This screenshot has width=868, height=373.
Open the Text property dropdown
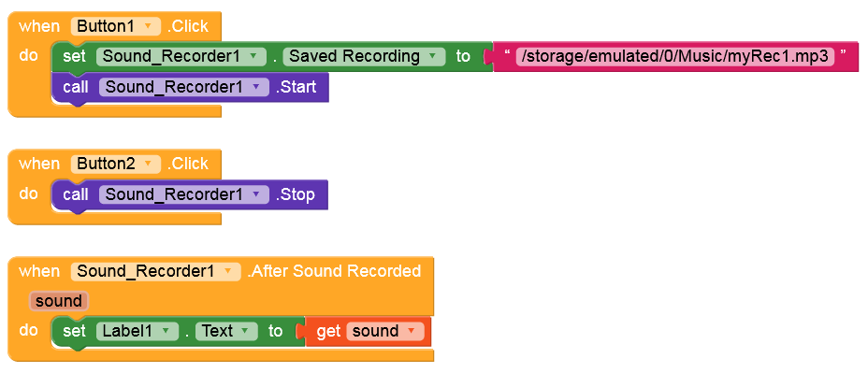pyautogui.click(x=226, y=331)
